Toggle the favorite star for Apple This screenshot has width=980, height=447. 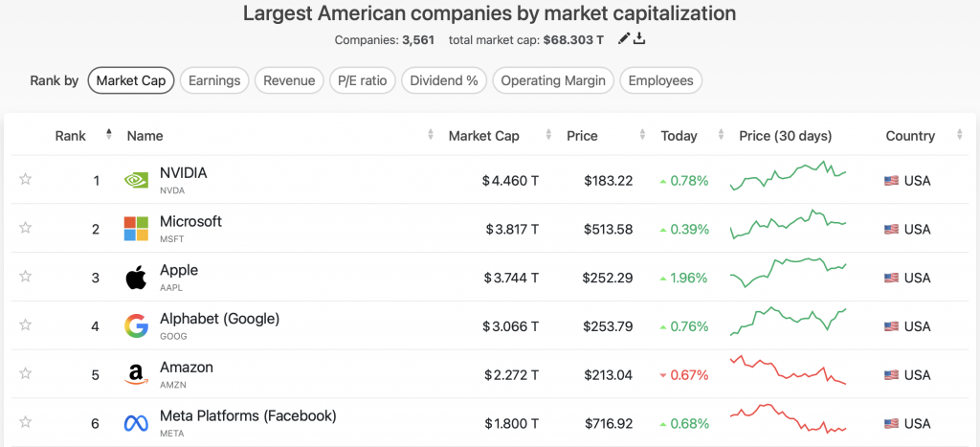click(x=26, y=277)
